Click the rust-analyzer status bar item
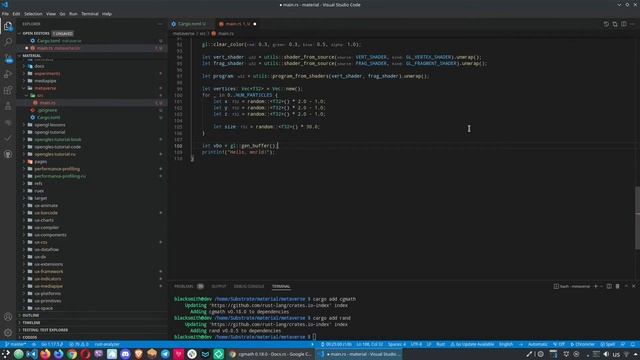Image resolution: width=640 pixels, height=360 pixels. point(107,344)
